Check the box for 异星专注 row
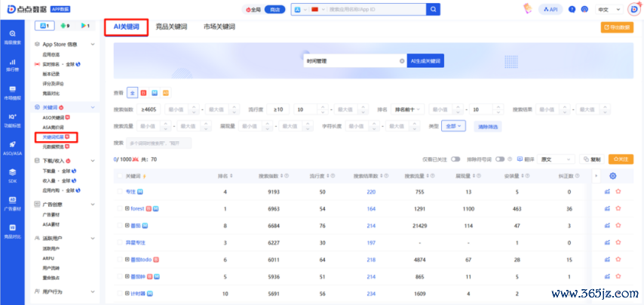Image resolution: width=644 pixels, height=305 pixels. pos(118,242)
